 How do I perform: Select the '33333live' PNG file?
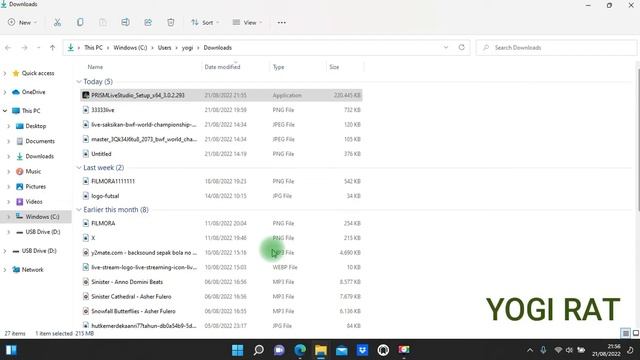(221, 110)
